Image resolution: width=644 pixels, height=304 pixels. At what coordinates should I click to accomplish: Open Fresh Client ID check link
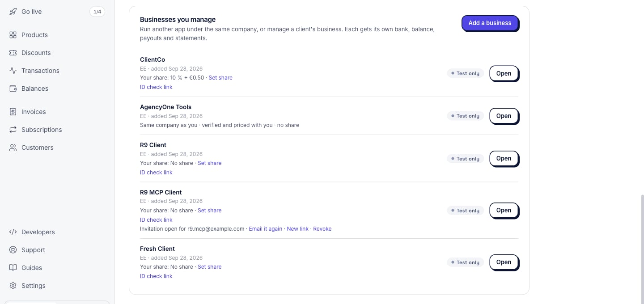coord(156,276)
